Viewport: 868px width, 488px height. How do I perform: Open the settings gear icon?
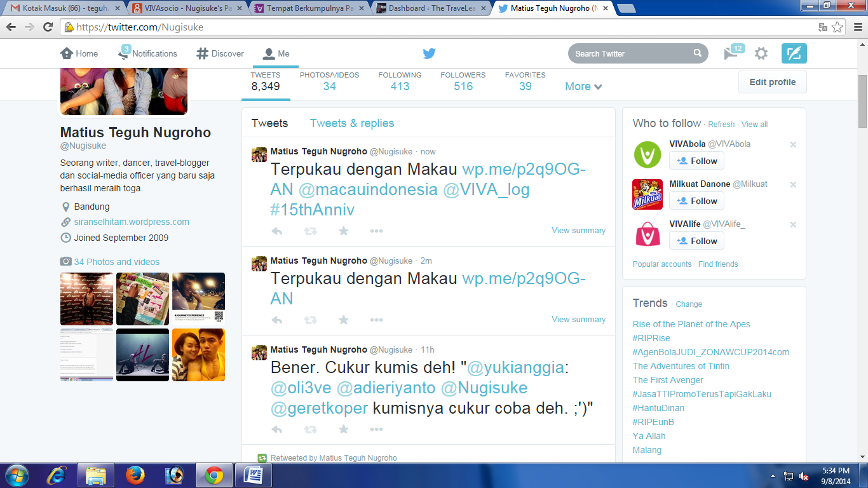pyautogui.click(x=761, y=53)
